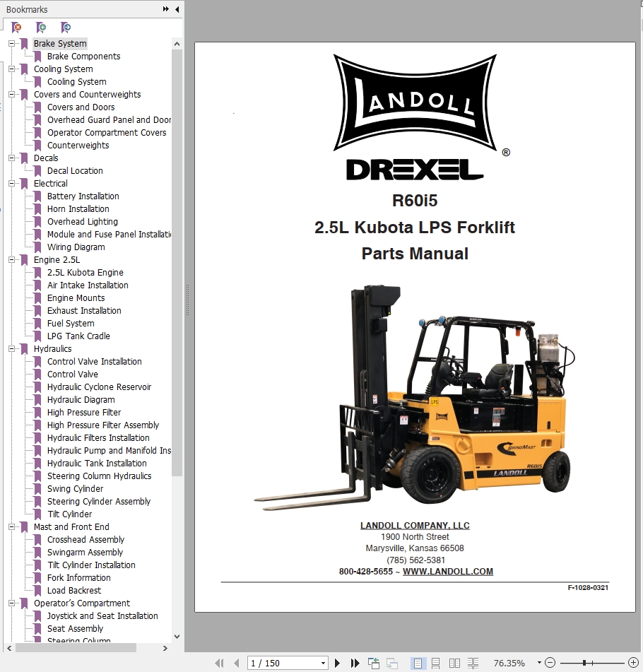Click the bookmarks scroll up arrow
Viewport: 643px width, 672px height.
(x=177, y=44)
